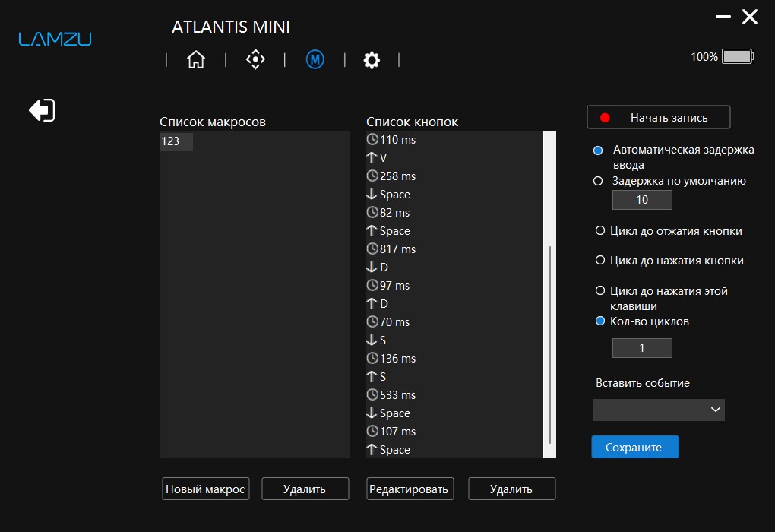Viewport: 775px width, 532px height.
Task: Select the key release 'V' row
Action: 454,158
